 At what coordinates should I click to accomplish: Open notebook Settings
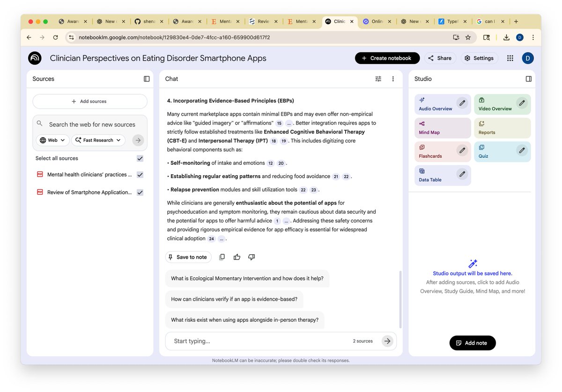(479, 58)
